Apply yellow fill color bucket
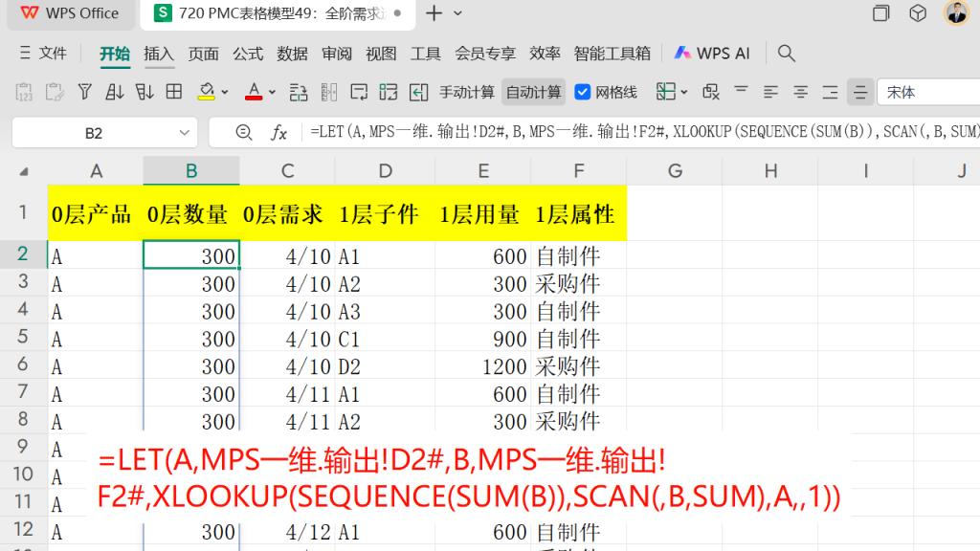 pyautogui.click(x=207, y=93)
